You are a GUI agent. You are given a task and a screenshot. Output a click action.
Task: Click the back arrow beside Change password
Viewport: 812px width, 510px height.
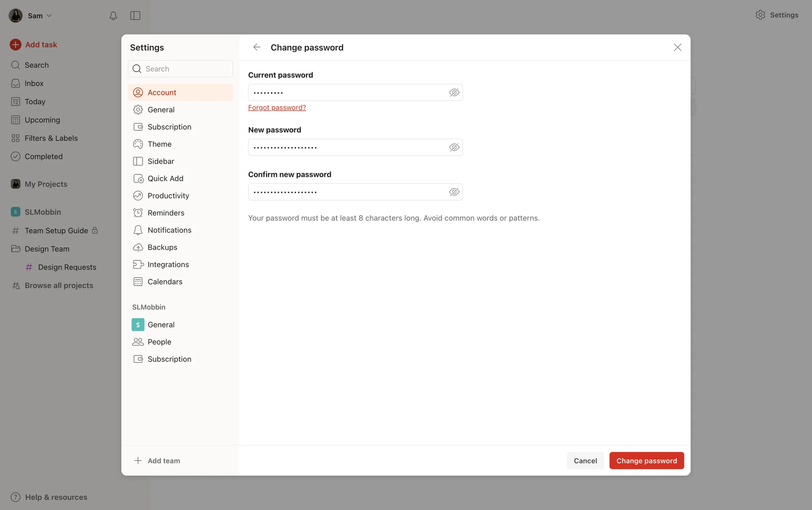(257, 47)
